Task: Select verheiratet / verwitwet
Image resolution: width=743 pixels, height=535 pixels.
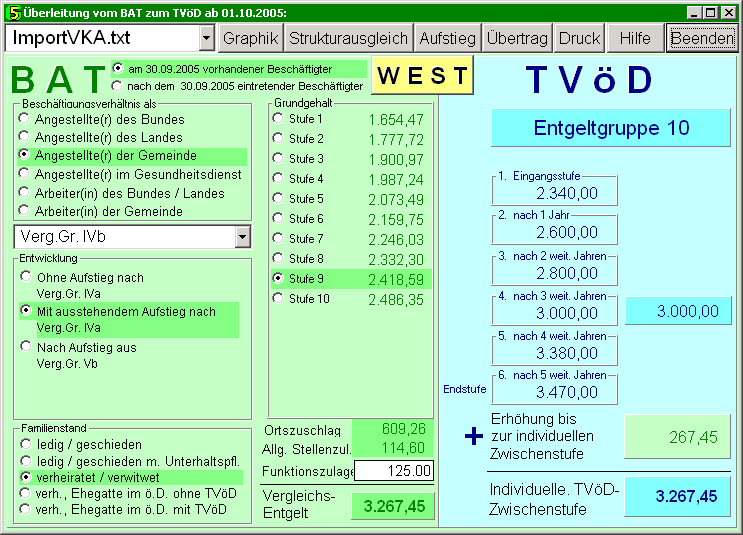Action: coord(131,477)
